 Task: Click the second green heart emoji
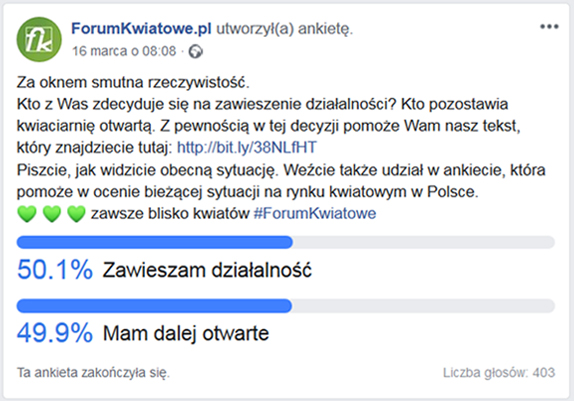(52, 214)
